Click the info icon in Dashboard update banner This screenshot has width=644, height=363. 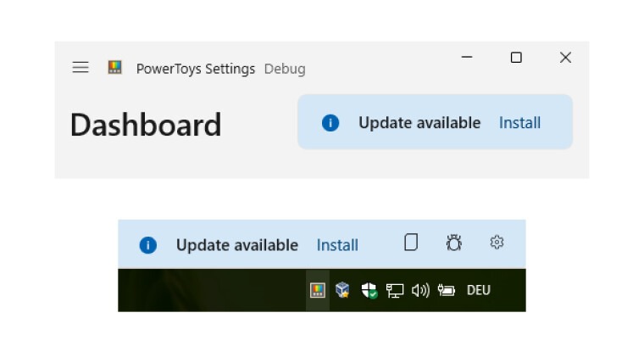(330, 123)
